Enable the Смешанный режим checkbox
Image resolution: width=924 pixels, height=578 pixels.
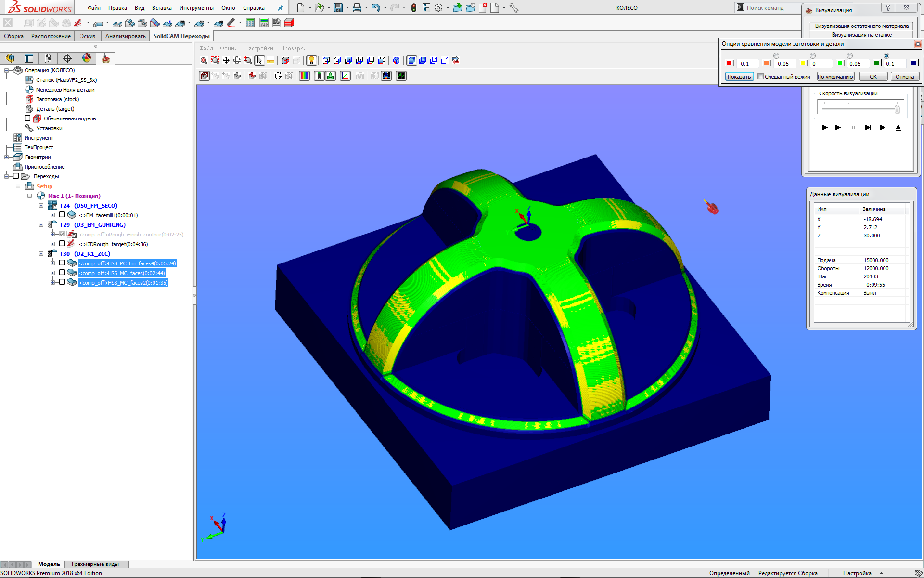pos(760,77)
